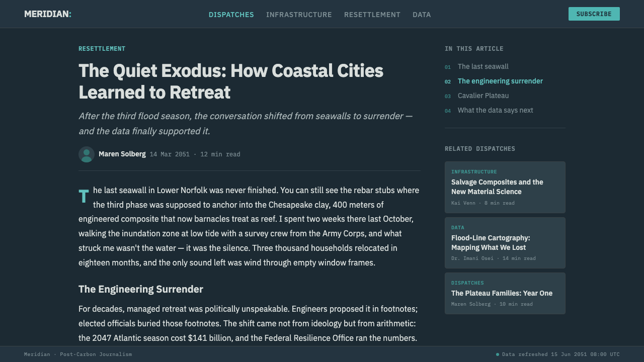
Task: Open 'The Plateau Families: Year One' card
Action: (505, 294)
